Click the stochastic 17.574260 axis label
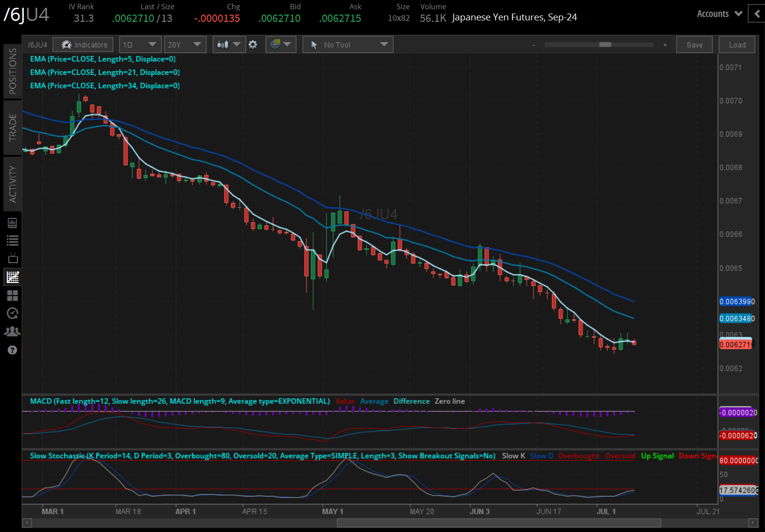The width and height of the screenshot is (765, 532). point(738,490)
